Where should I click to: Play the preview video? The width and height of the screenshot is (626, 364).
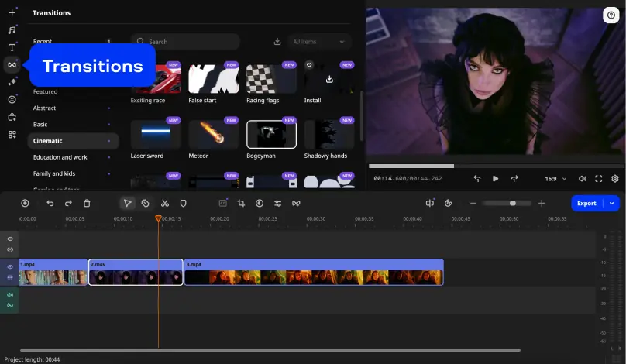495,178
